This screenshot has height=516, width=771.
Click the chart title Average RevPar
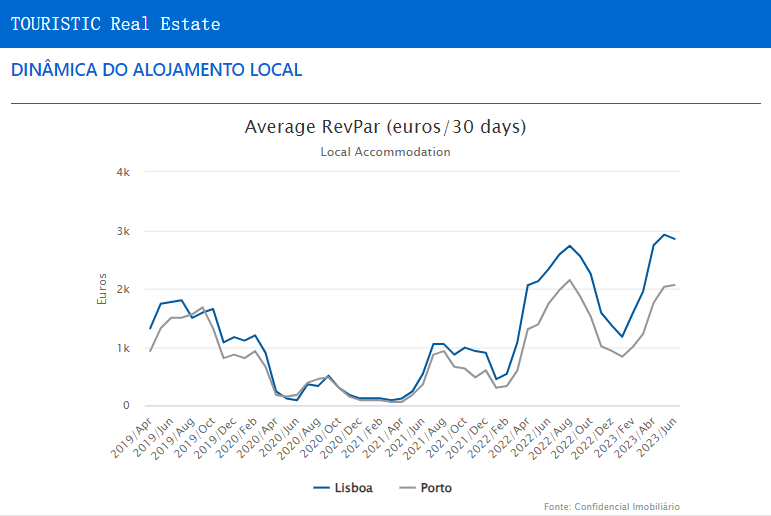385,127
